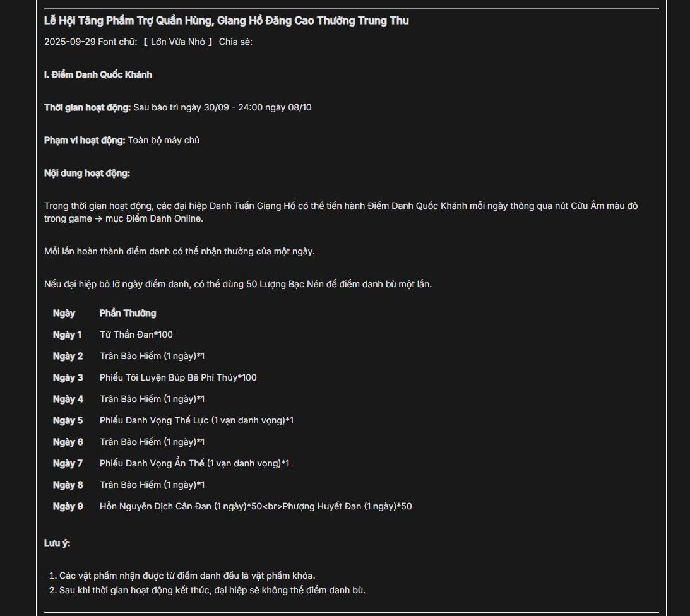Image resolution: width=690 pixels, height=616 pixels.
Task: Select the Ngày 5 row label
Action: (68, 420)
